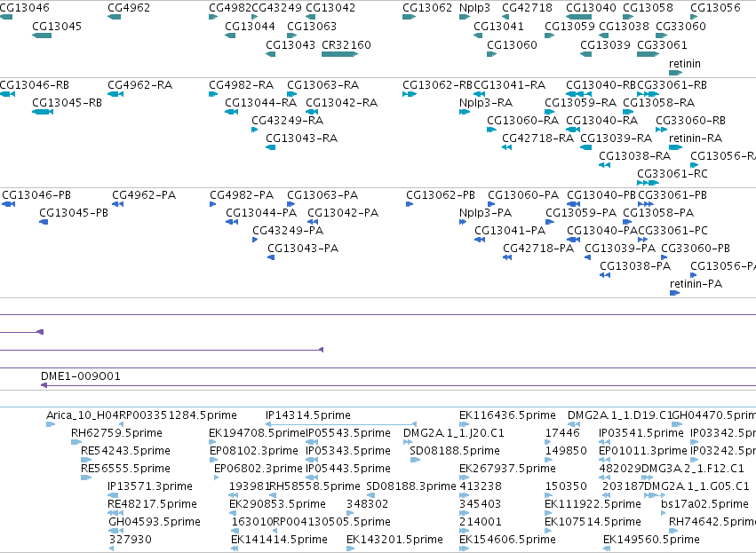Select the DME1-009O01 clone label
This screenshot has height=553, width=756.
coord(81,376)
